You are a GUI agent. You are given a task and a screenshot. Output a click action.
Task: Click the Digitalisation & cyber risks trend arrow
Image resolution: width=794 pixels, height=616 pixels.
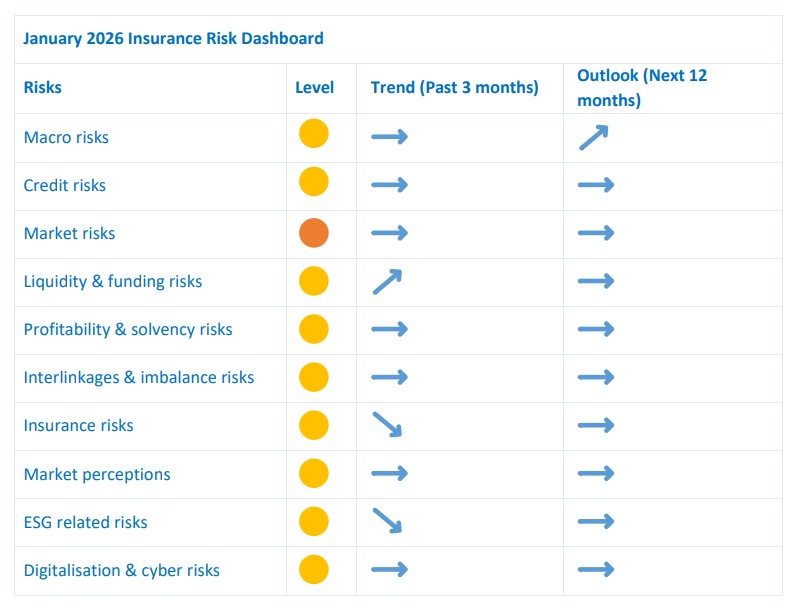[389, 570]
